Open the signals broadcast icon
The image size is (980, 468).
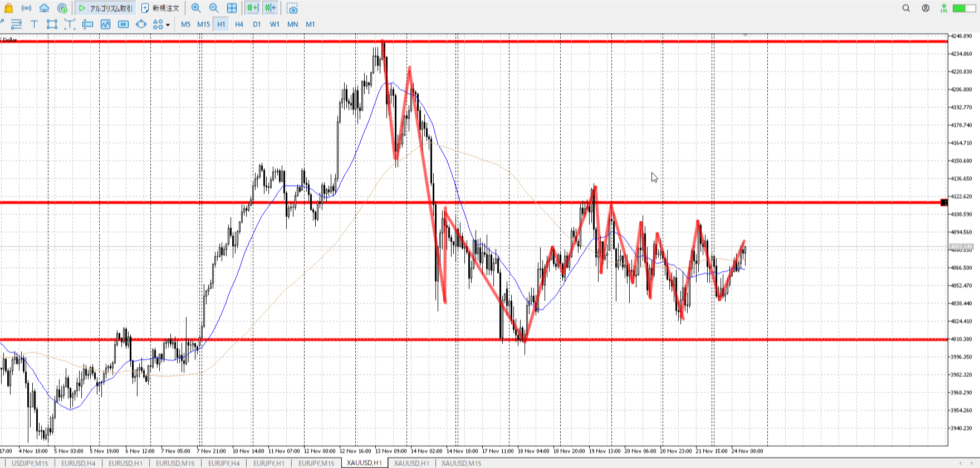tap(26, 8)
